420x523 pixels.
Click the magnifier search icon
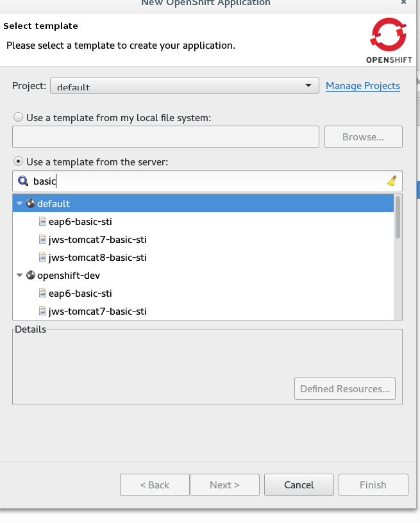coord(23,181)
